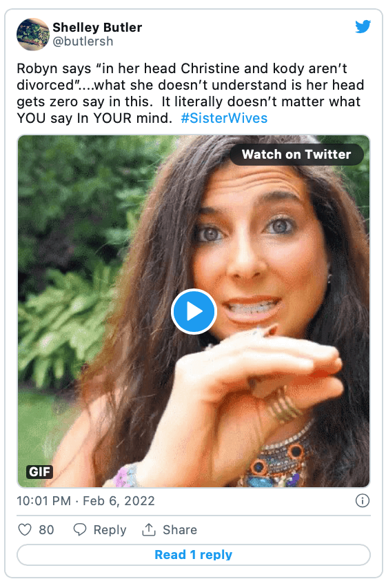Open the Shelley Butler display name
The width and height of the screenshot is (386, 588).
pyautogui.click(x=97, y=28)
